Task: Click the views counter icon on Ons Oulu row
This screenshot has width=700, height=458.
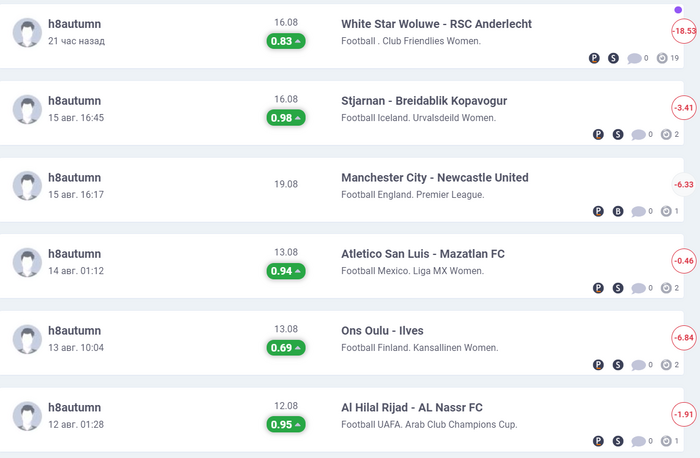Action: coord(665,365)
